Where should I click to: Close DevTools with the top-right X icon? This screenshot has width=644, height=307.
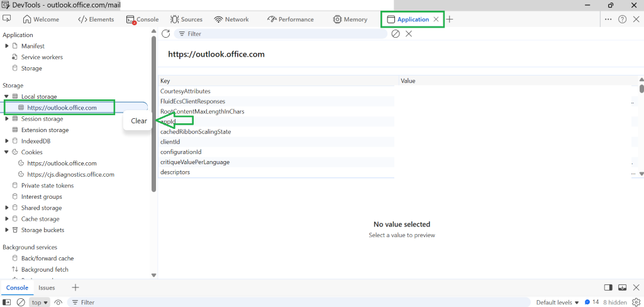[636, 20]
